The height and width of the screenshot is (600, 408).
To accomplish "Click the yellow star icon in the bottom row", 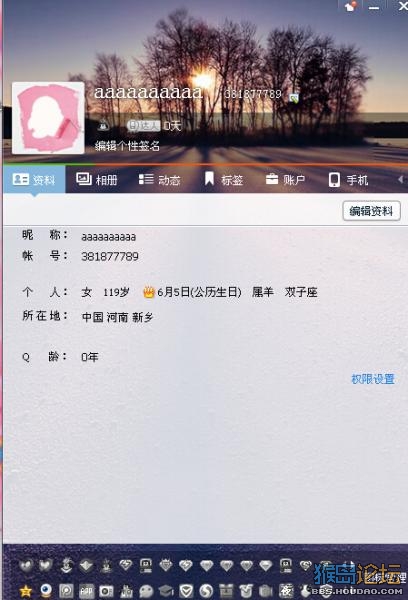I will pyautogui.click(x=26, y=591).
